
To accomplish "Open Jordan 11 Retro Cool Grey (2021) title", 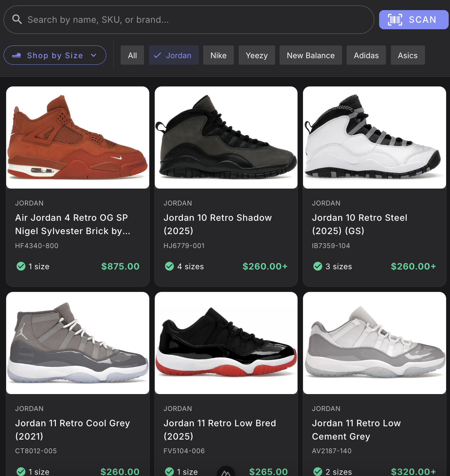I will point(73,430).
